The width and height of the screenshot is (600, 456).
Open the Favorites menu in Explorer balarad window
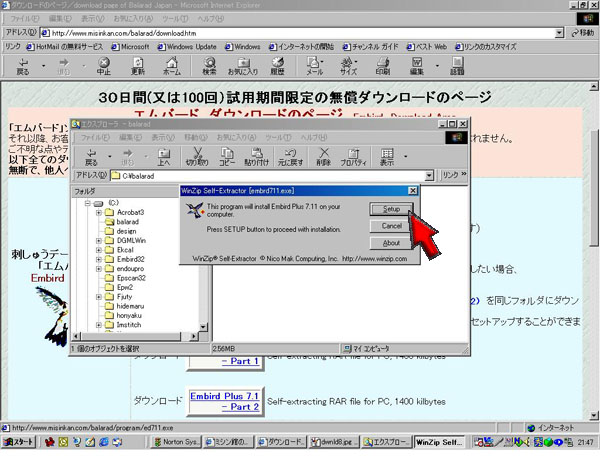pos(236,137)
